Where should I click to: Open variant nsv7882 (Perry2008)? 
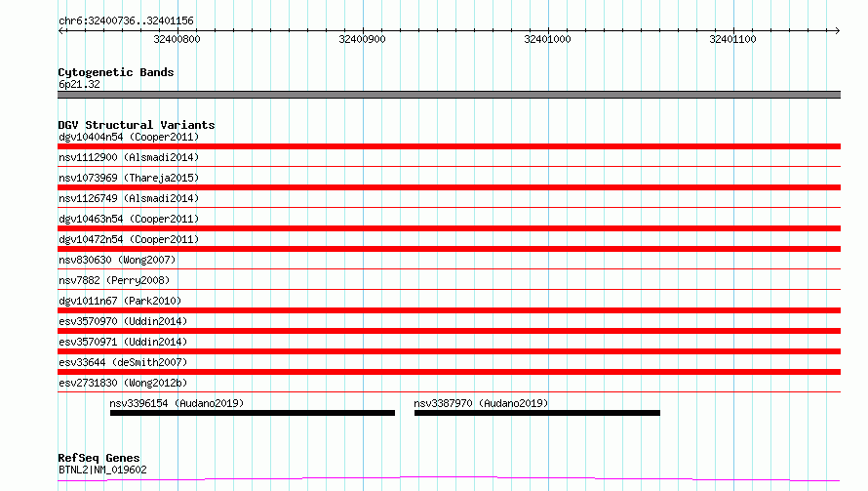pos(114,280)
